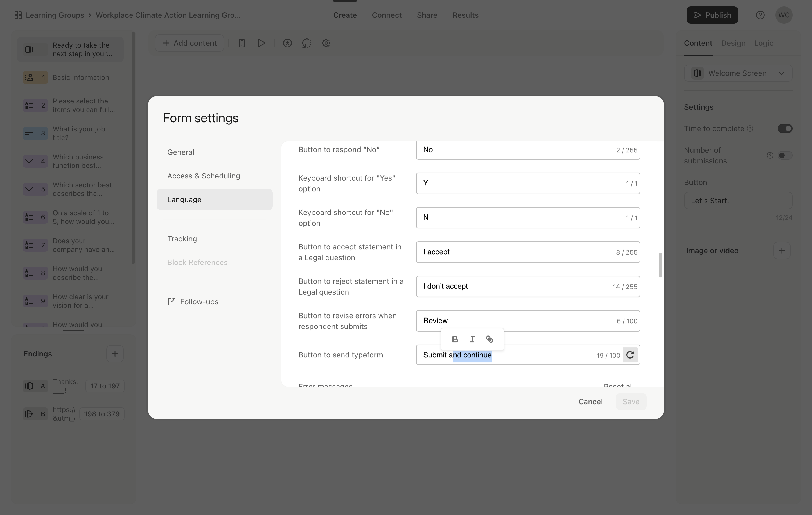812x515 pixels.
Task: Edit the 'Let's Start!' button text
Action: pyautogui.click(x=738, y=201)
